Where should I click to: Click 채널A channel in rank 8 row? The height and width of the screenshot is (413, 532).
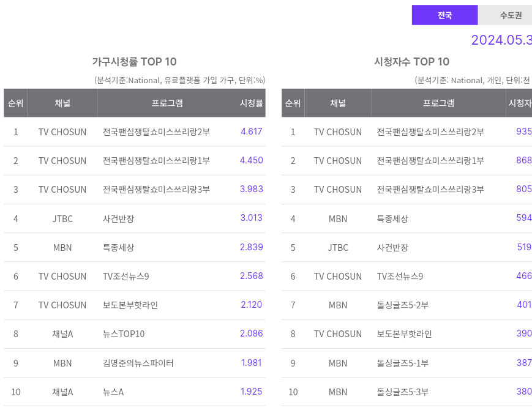click(x=62, y=334)
